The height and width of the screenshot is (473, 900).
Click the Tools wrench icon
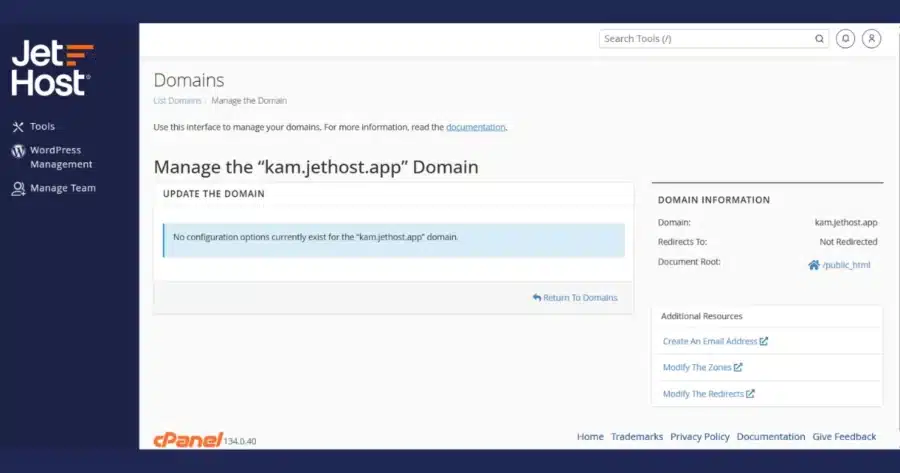[x=18, y=127]
